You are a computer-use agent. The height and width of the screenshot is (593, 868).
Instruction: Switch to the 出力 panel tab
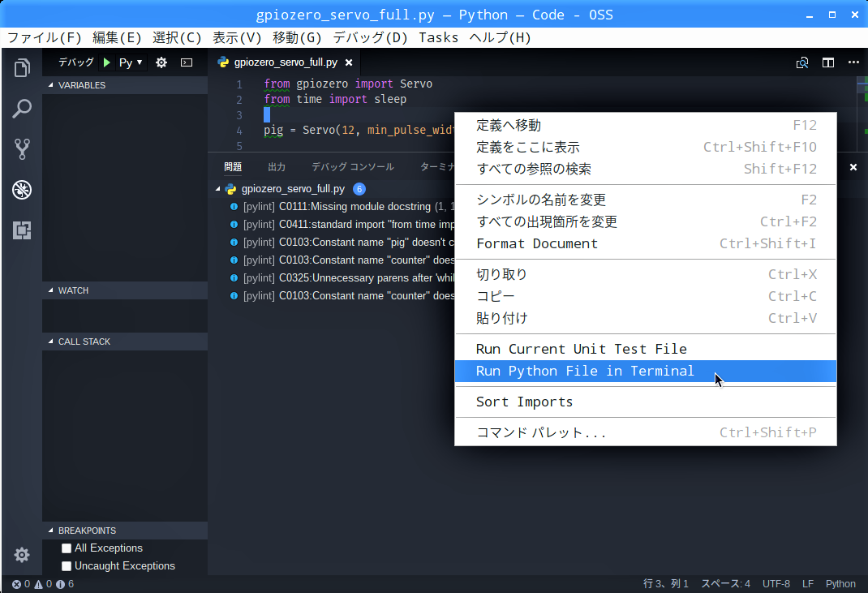pyautogui.click(x=277, y=166)
